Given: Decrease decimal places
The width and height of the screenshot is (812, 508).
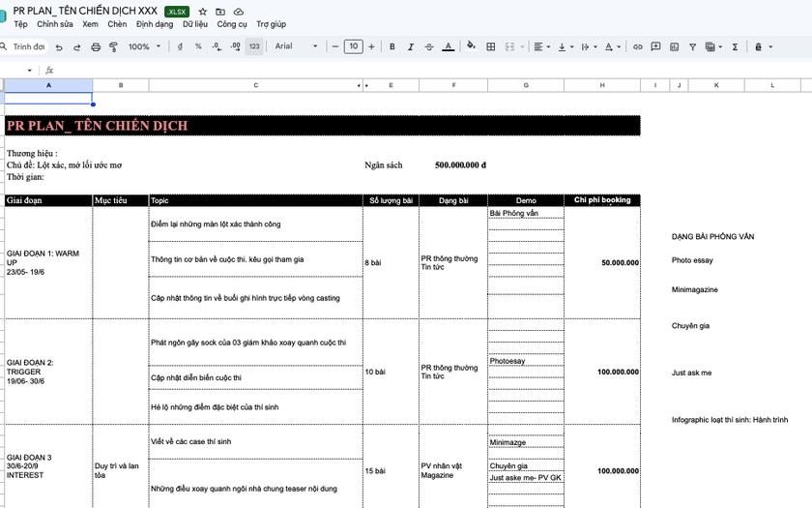Looking at the screenshot, I should point(217,46).
